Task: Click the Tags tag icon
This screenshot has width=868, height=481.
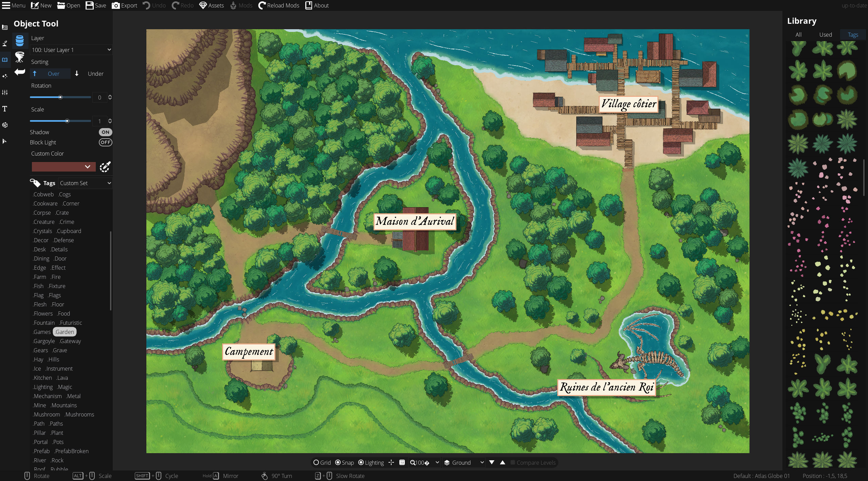Action: [x=35, y=183]
